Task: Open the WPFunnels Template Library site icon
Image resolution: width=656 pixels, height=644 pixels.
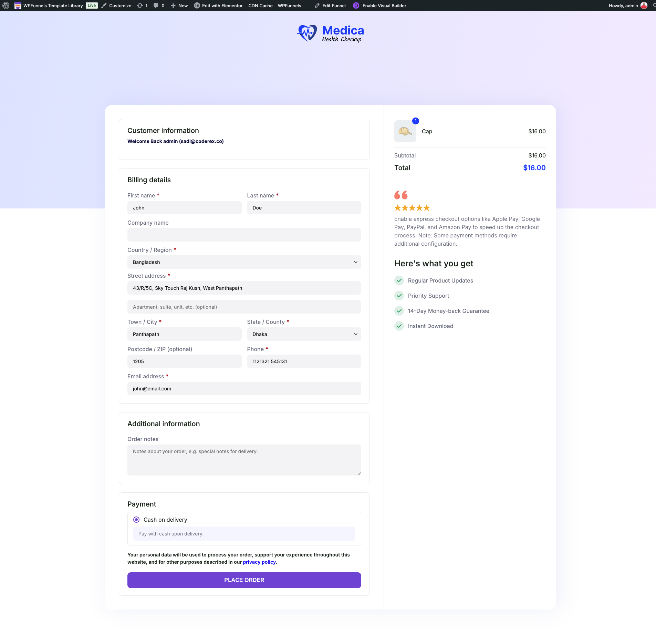Action: tap(18, 6)
